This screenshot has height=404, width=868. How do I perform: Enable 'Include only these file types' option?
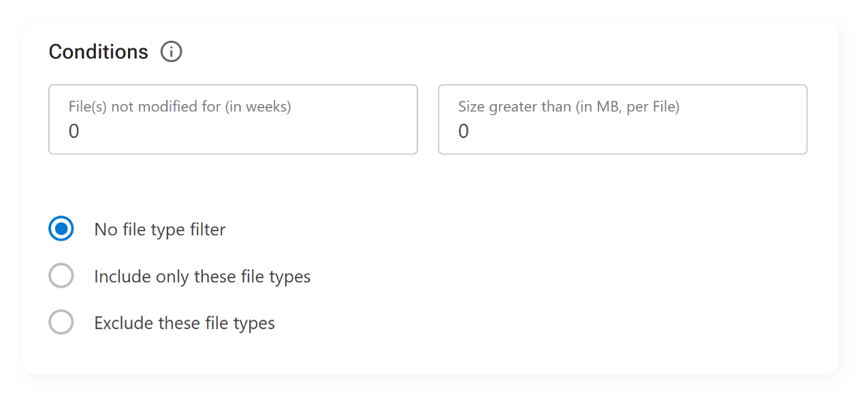click(61, 275)
